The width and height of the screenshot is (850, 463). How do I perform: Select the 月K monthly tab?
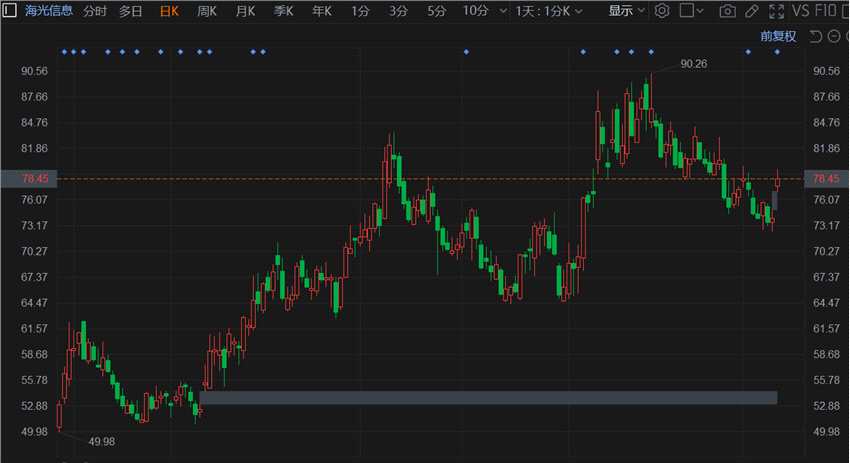pyautogui.click(x=245, y=11)
